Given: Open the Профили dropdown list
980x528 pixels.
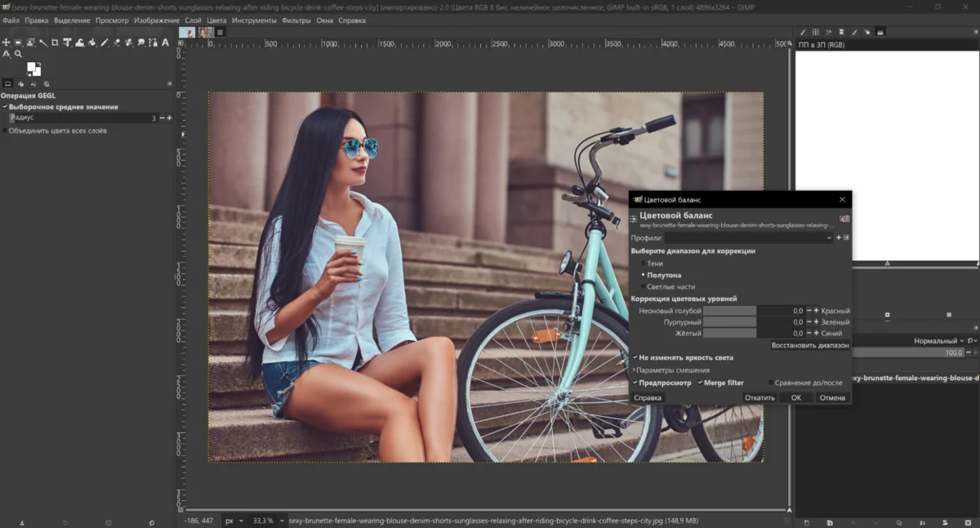Looking at the screenshot, I should tap(747, 238).
